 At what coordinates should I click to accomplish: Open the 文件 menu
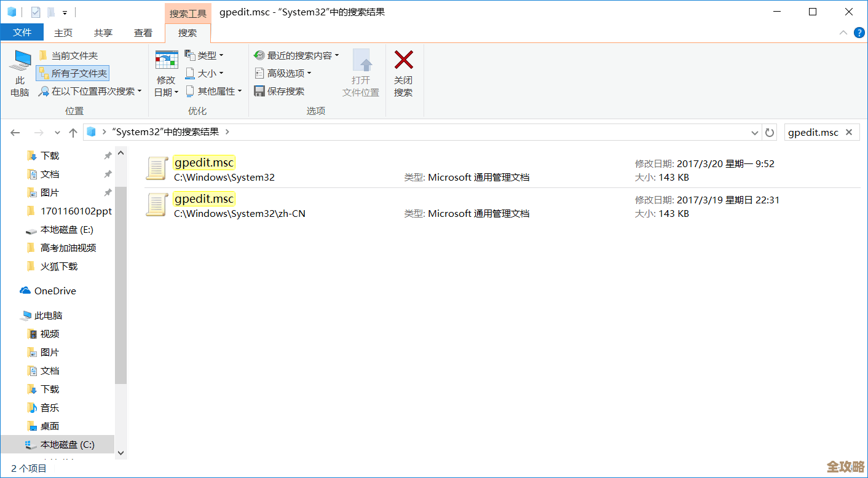pos(22,33)
